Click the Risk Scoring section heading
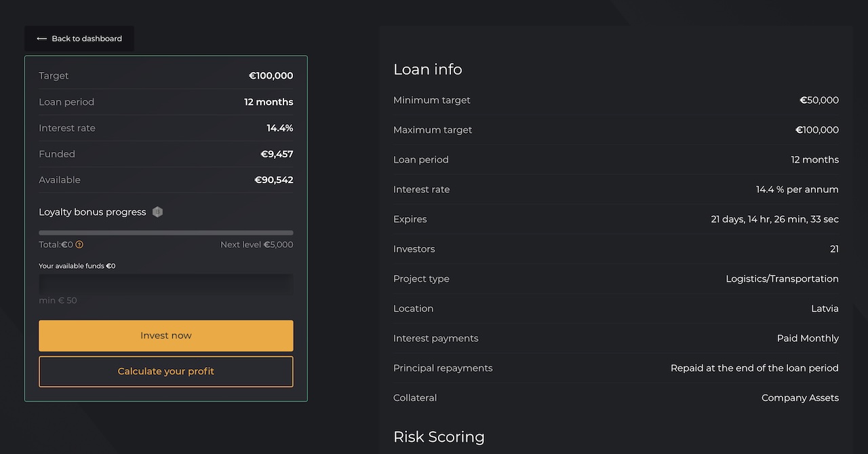Screen dimensions: 868x454 (x=439, y=436)
